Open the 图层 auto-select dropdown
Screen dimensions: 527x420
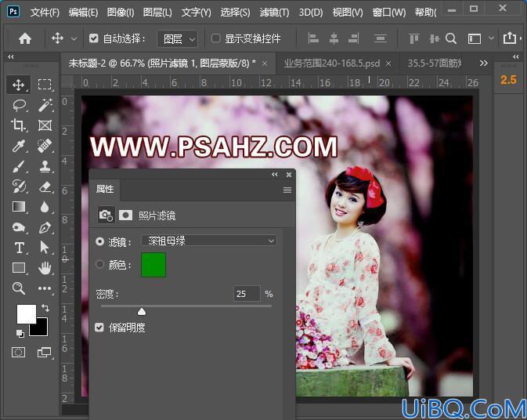178,39
